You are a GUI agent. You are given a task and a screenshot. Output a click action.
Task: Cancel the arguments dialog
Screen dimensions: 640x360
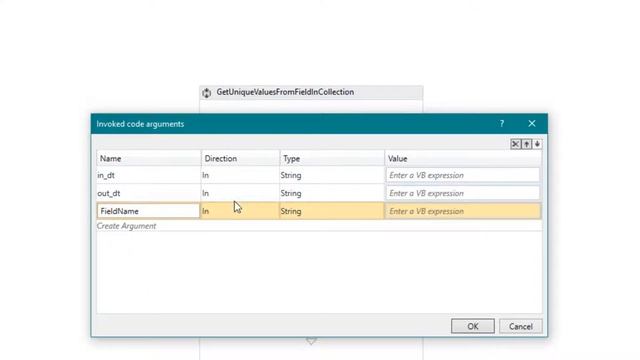520,326
